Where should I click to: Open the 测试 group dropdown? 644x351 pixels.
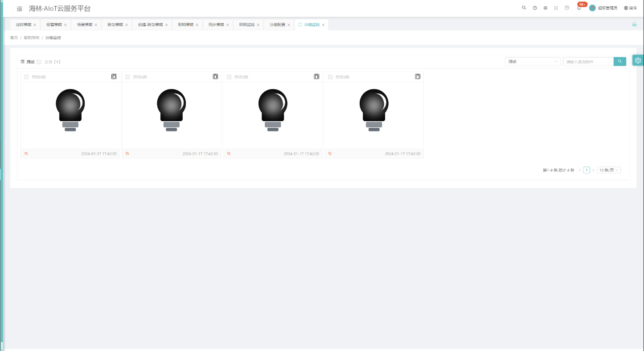(x=533, y=61)
